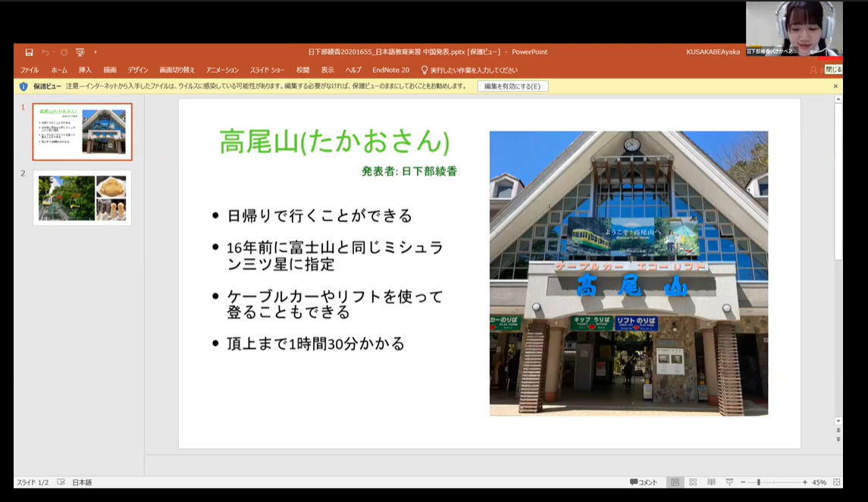868x502 pixels.
Task: Click the Undo arrow icon
Action: 45,52
